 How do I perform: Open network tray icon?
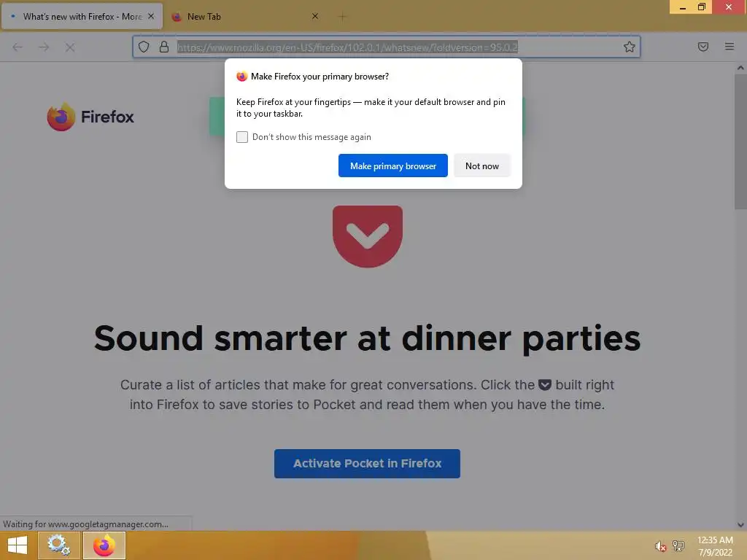(678, 545)
